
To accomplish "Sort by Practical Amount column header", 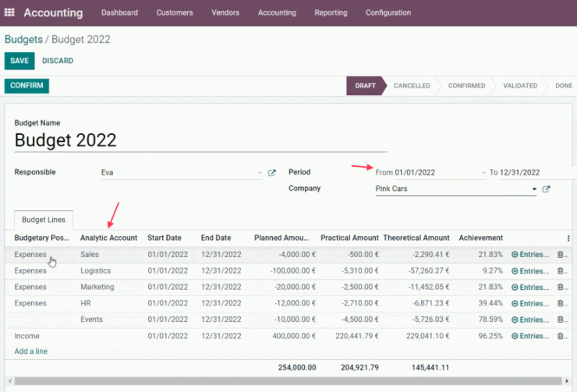I will [x=349, y=238].
